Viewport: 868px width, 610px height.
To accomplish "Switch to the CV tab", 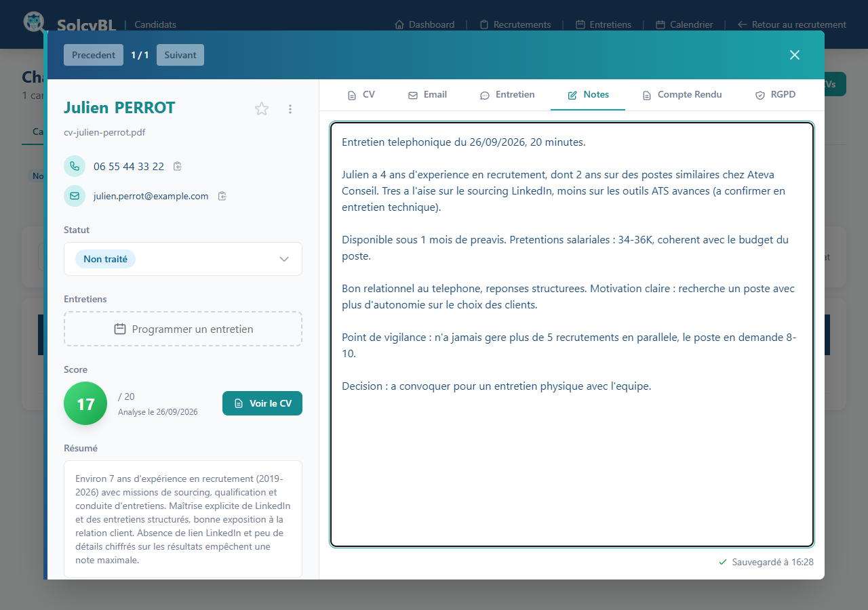I will 361,95.
